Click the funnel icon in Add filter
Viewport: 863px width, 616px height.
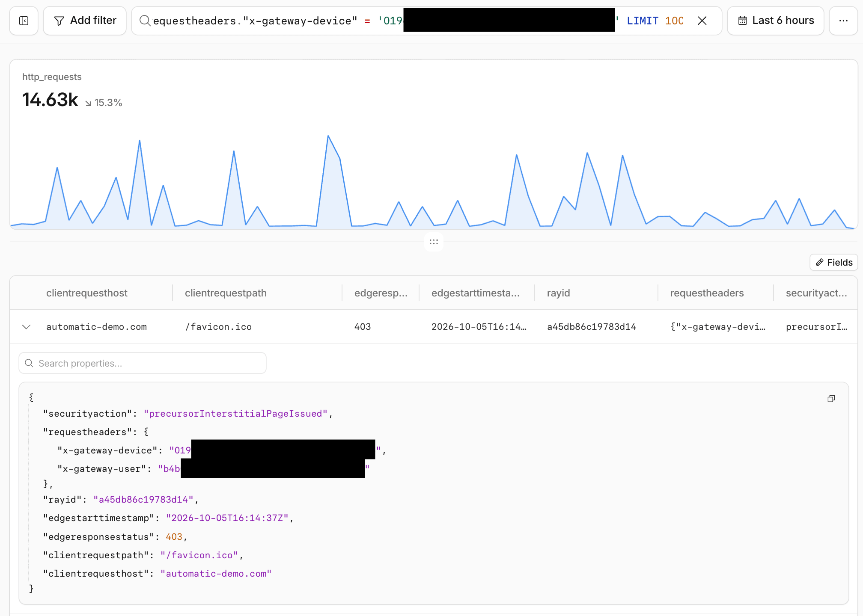click(x=60, y=21)
